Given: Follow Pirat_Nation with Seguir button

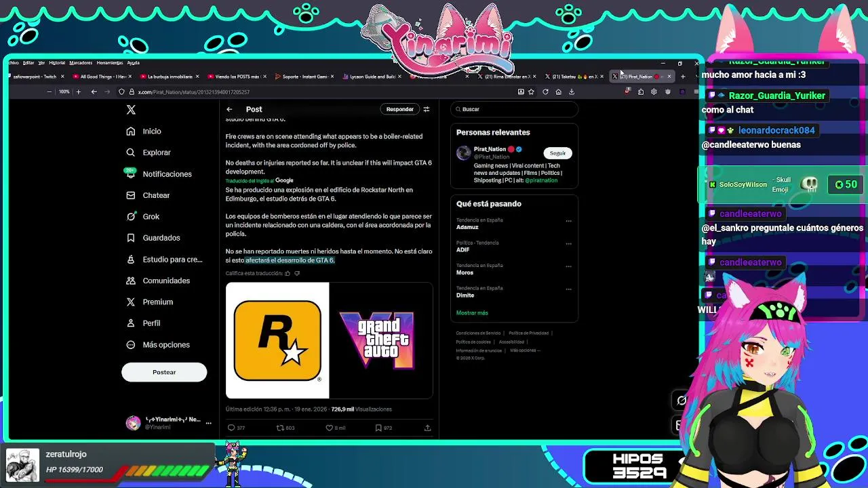Looking at the screenshot, I should [x=557, y=153].
